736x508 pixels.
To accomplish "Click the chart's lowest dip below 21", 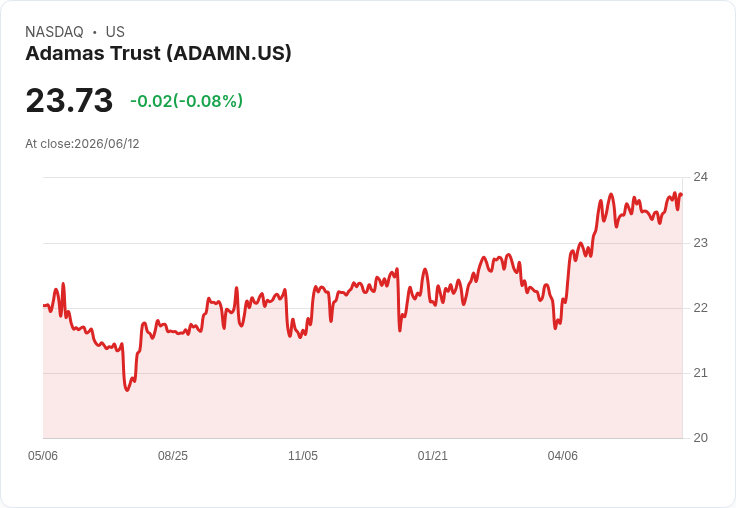I will click(x=127, y=390).
